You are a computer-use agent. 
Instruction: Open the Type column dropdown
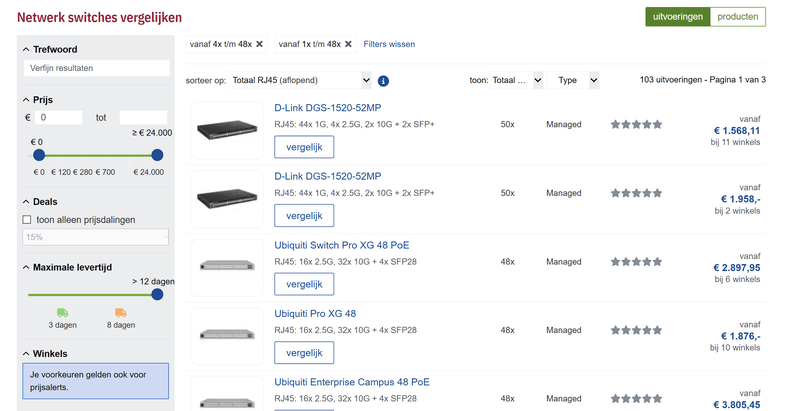(x=578, y=80)
